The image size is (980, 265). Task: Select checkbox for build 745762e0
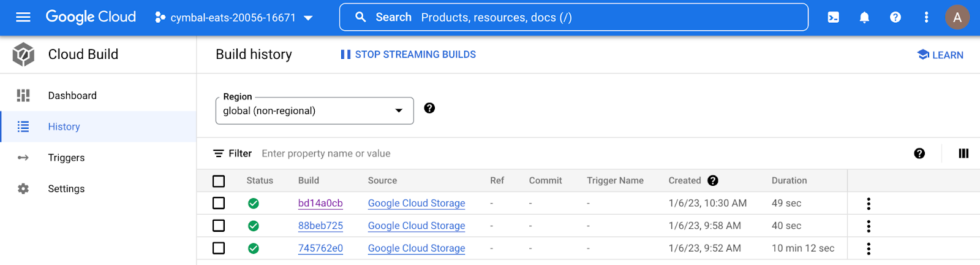[x=219, y=248]
